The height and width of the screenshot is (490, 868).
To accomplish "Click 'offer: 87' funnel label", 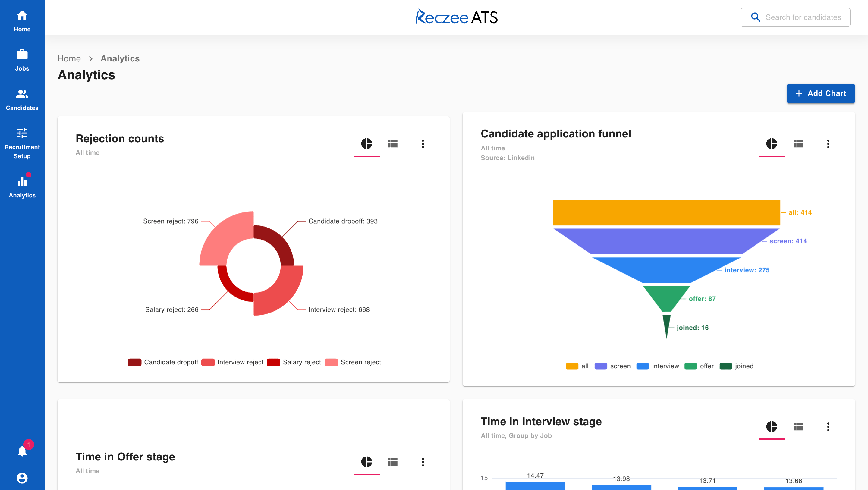I will click(702, 299).
